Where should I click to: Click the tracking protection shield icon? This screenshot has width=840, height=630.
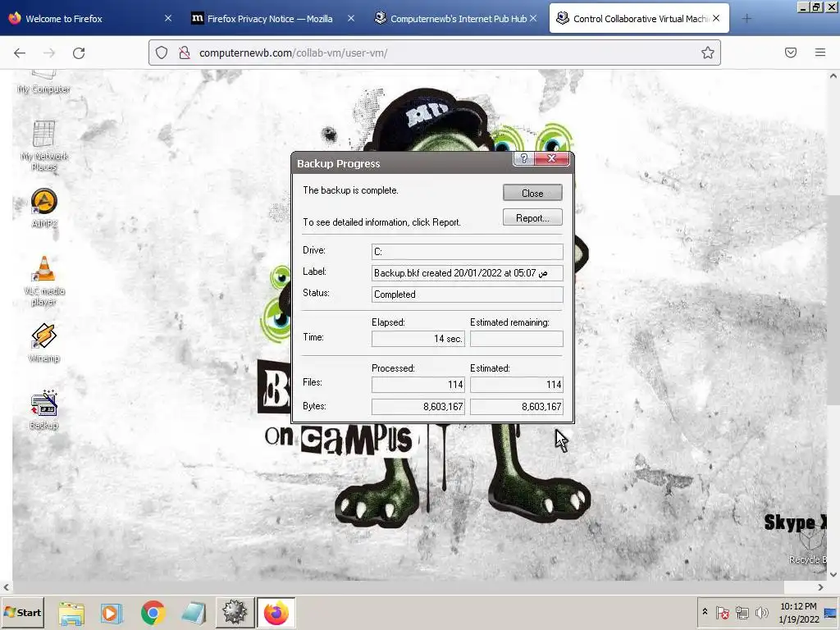(x=162, y=52)
